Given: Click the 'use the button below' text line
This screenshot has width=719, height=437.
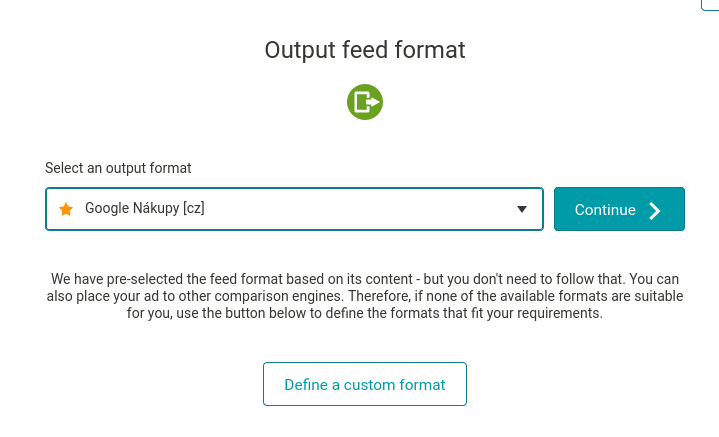Looking at the screenshot, I should point(365,313).
